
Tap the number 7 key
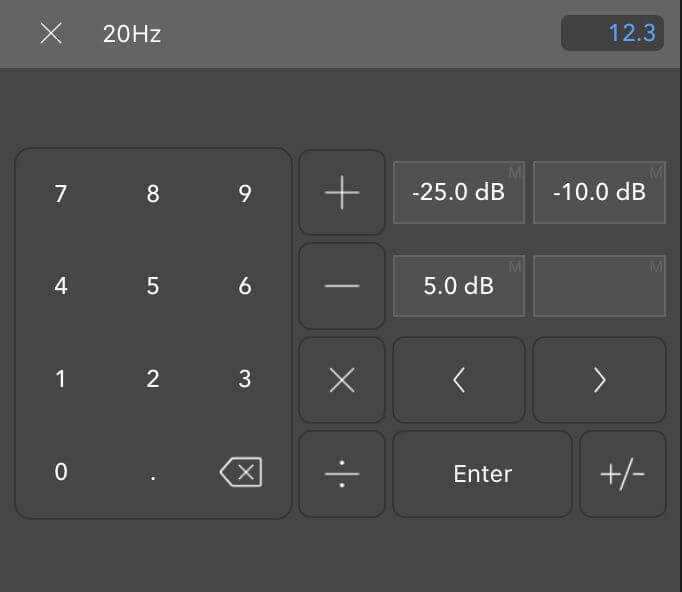click(x=61, y=194)
